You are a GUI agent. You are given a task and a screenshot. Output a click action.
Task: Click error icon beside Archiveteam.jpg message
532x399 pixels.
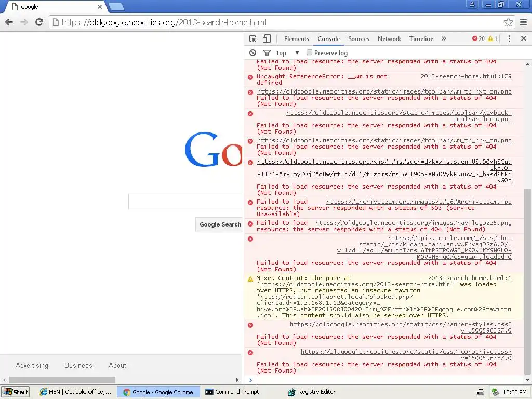coord(250,202)
